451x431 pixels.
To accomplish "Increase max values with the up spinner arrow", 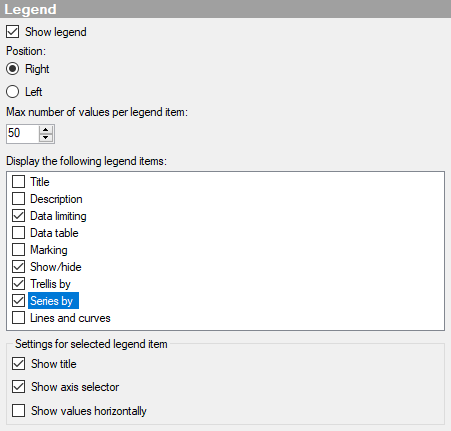I will (x=46, y=130).
